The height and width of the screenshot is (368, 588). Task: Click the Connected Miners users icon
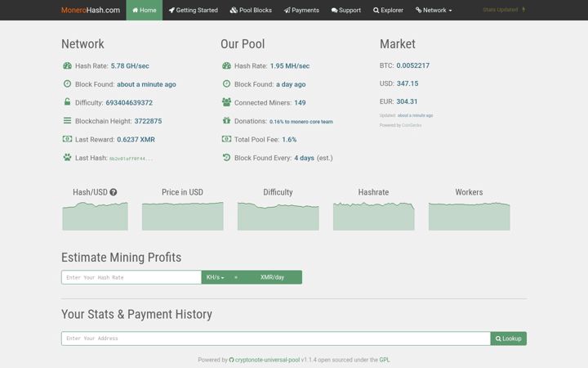pos(226,102)
